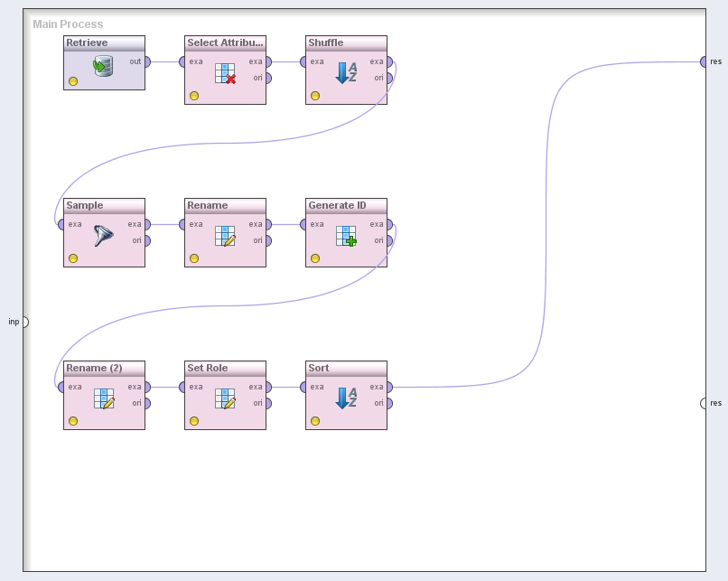Click the Shuffle operator icon

(x=346, y=72)
